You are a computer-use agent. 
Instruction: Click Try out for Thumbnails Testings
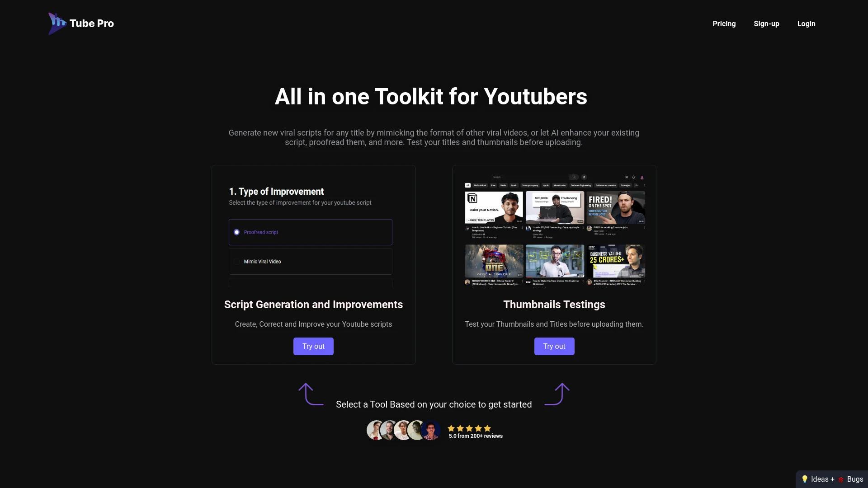coord(554,346)
